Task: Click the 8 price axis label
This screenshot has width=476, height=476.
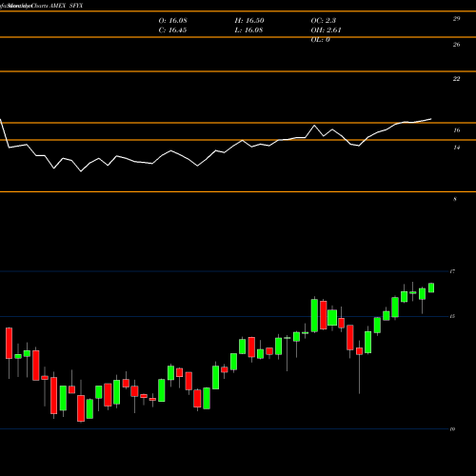Action: pos(455,199)
